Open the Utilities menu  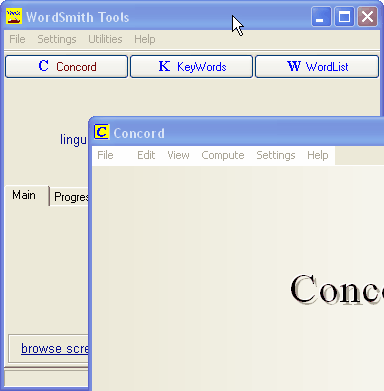tap(105, 39)
